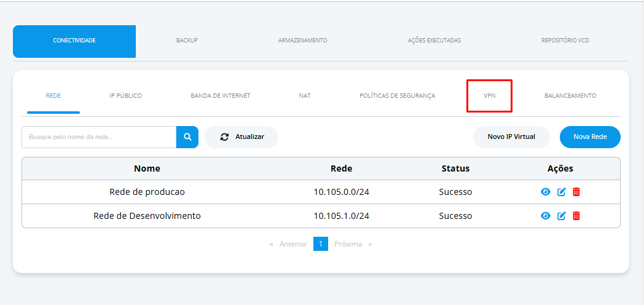The image size is (644, 305).
Task: Click the Novo IP Virtual button
Action: coord(511,137)
